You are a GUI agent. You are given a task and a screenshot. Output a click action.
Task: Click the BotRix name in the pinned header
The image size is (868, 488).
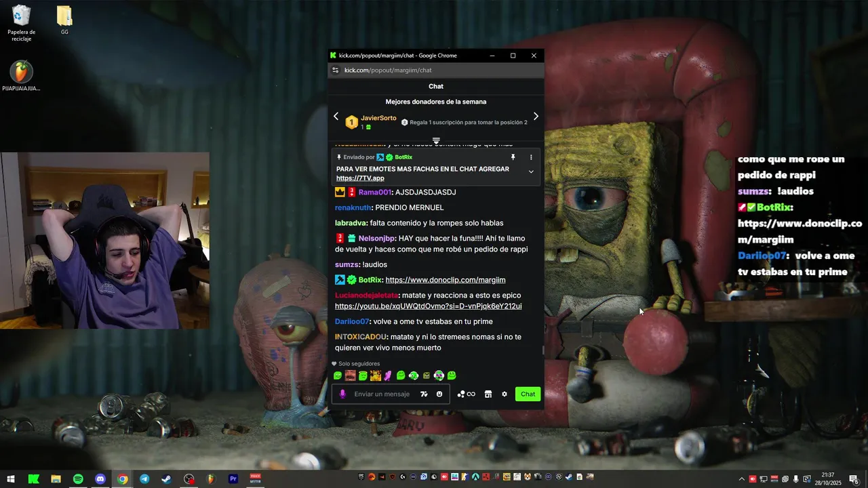[x=403, y=157]
